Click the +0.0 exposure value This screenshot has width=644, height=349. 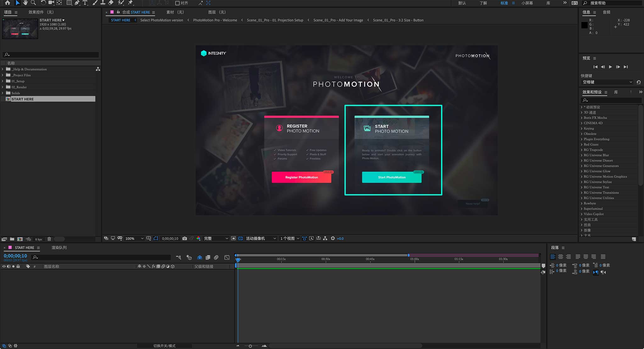click(x=340, y=239)
